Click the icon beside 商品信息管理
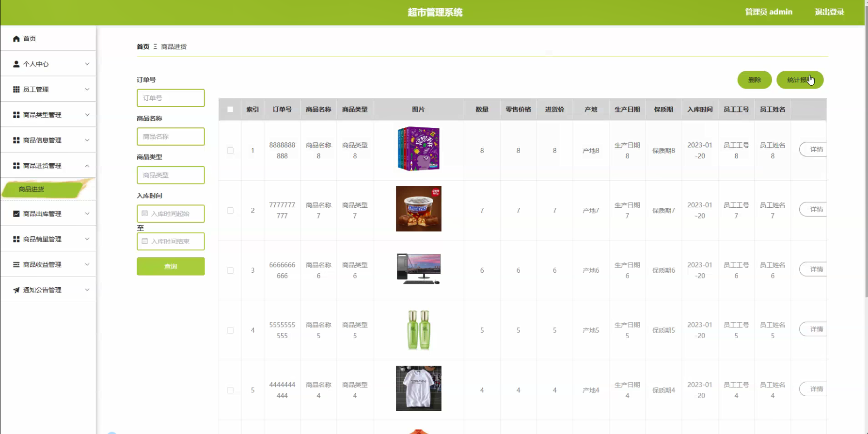 16,140
